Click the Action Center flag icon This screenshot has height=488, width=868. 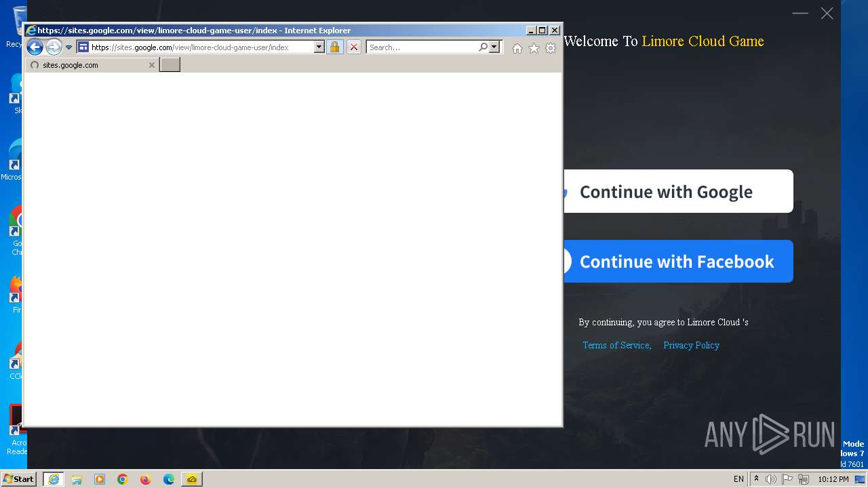click(x=787, y=479)
